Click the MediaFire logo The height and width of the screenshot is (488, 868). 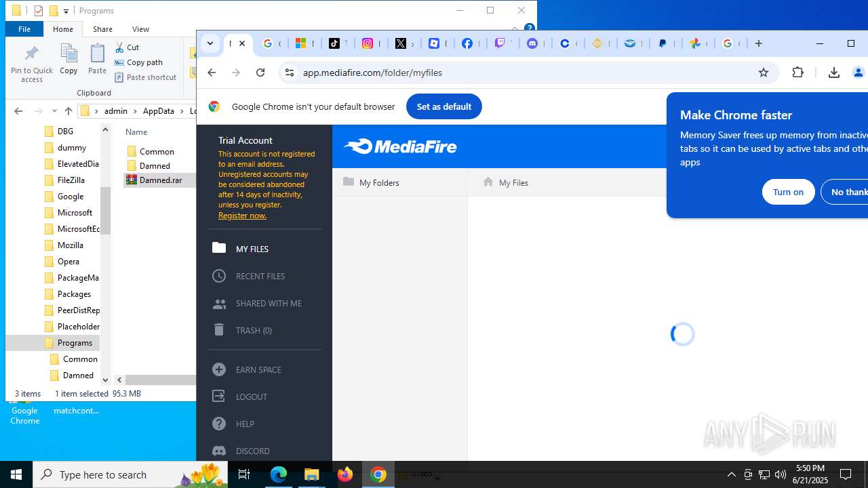pyautogui.click(x=400, y=146)
